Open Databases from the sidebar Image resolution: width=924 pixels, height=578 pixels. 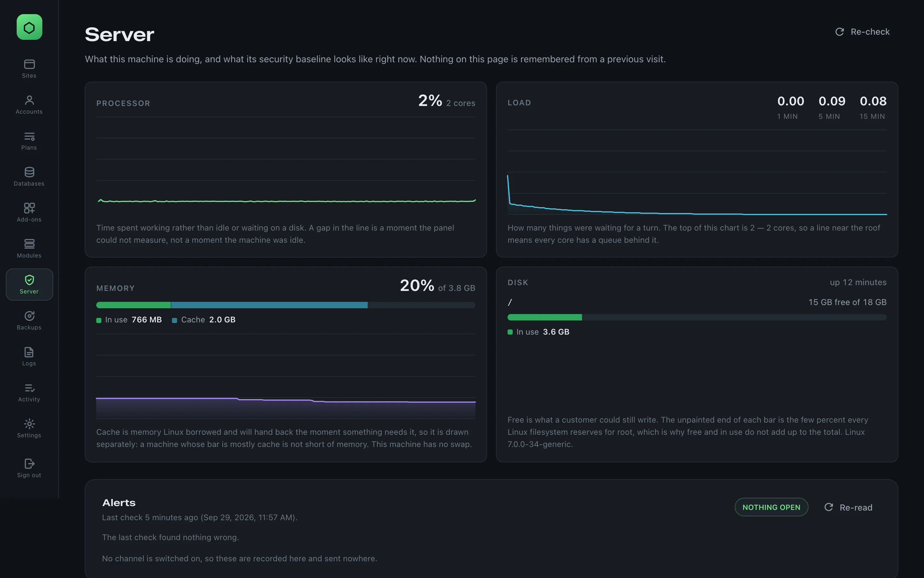tap(30, 177)
